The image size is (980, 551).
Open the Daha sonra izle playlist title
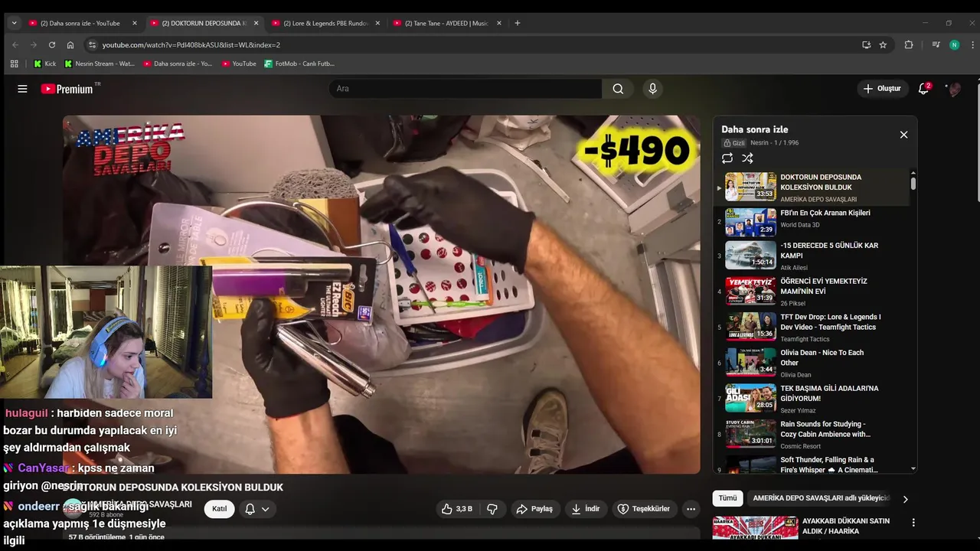point(754,129)
